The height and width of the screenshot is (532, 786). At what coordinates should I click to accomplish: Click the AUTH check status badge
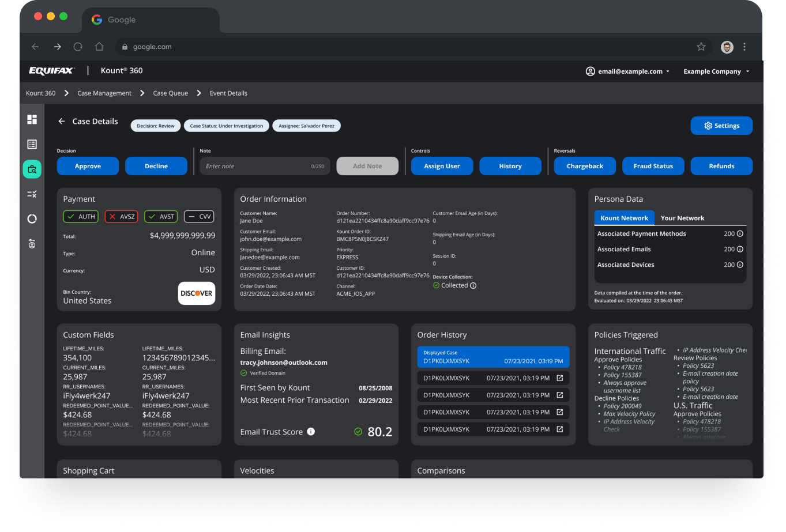coord(81,217)
